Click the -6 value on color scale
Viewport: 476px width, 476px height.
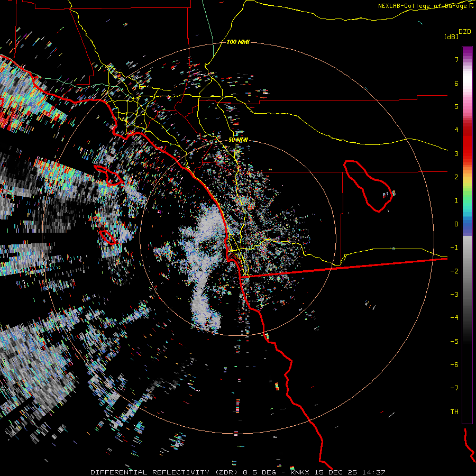454,365
